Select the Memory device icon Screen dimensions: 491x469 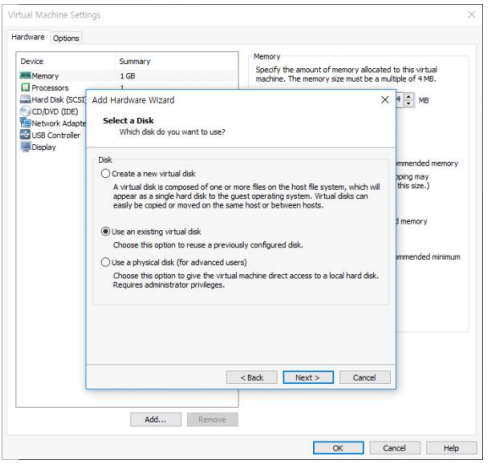pos(25,76)
